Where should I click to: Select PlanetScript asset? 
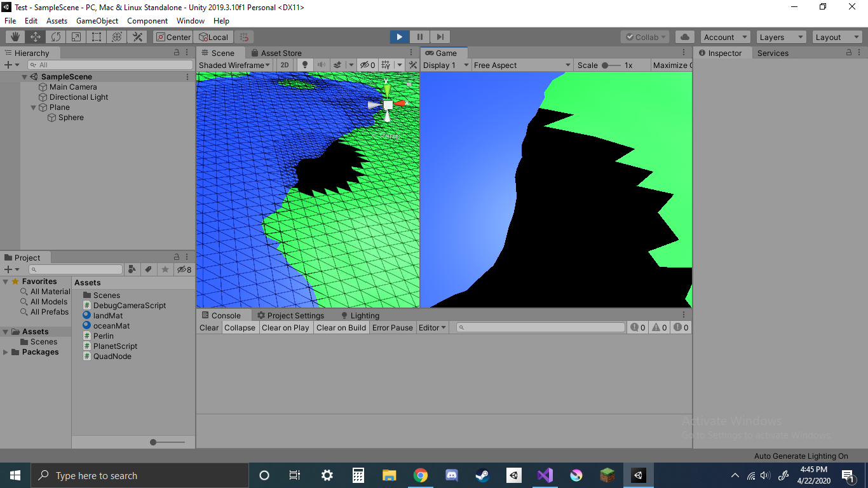coord(111,346)
